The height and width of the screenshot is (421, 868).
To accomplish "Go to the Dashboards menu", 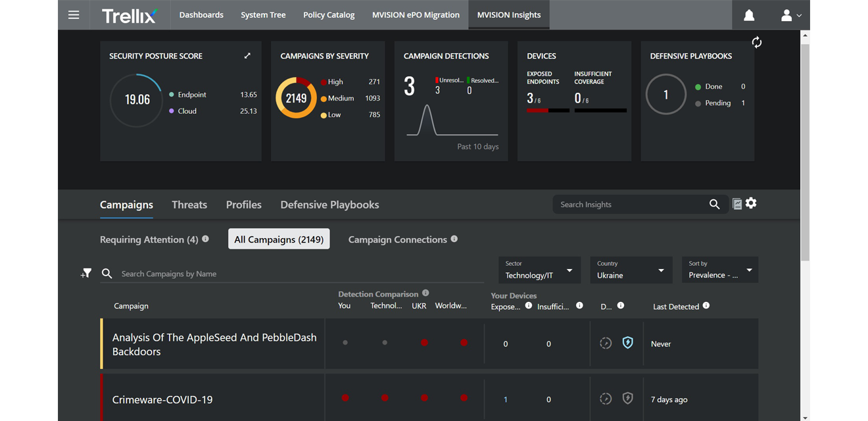I will (x=201, y=15).
